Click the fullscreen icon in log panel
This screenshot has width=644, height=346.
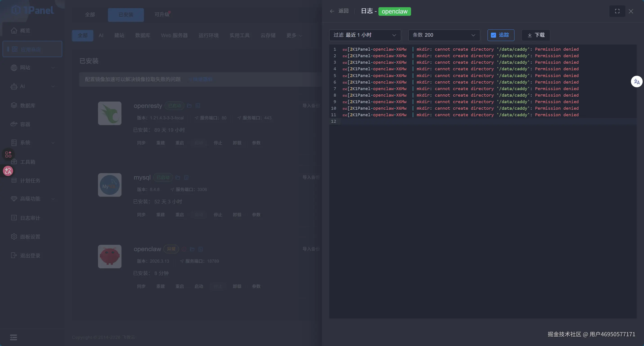617,11
